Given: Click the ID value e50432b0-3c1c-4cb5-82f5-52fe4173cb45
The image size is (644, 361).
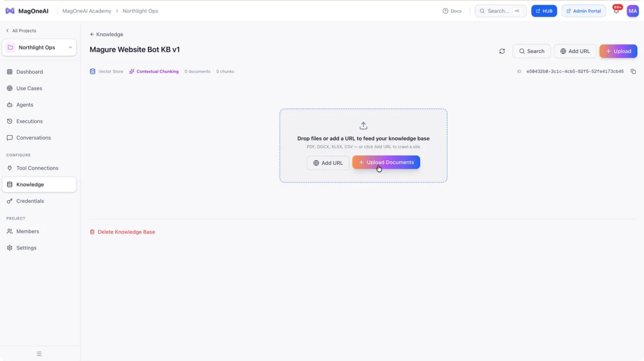Looking at the screenshot, I should click(575, 72).
